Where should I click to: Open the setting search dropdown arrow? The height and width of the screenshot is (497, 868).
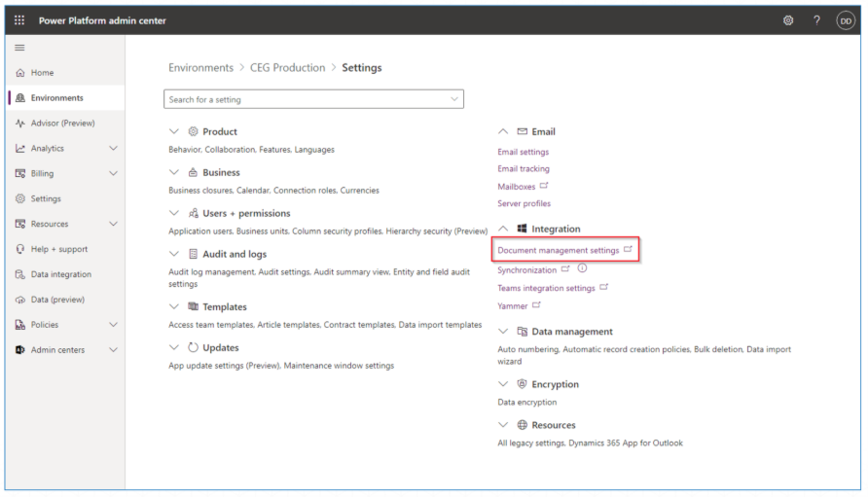[x=453, y=99]
